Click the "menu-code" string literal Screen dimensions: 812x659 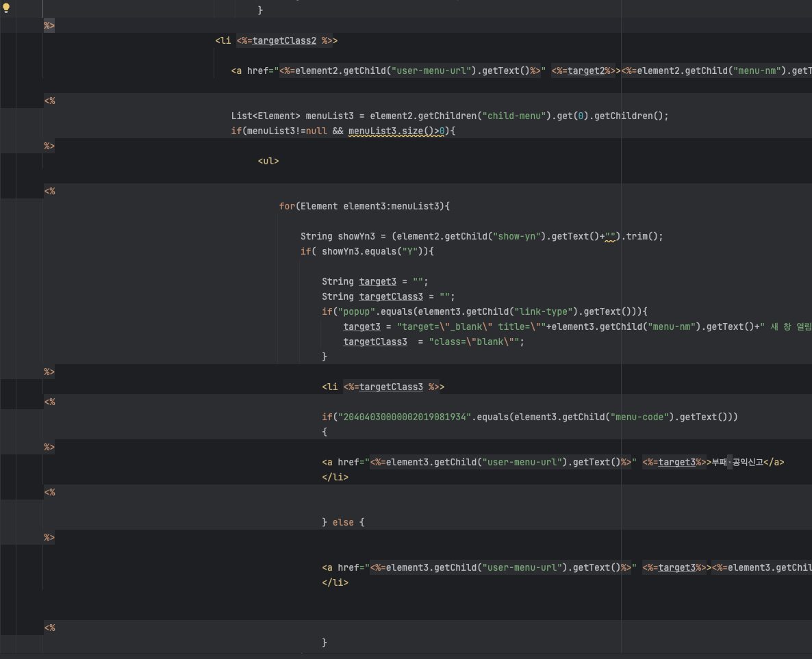639,417
